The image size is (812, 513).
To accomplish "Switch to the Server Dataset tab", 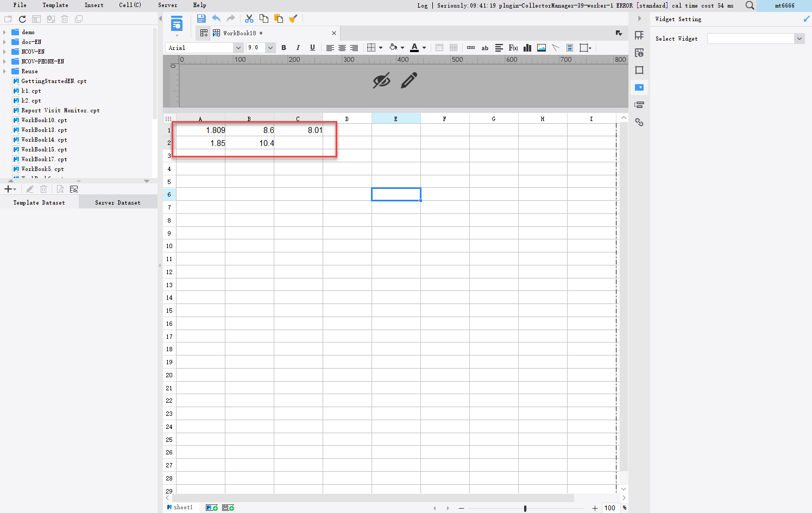I will point(117,202).
